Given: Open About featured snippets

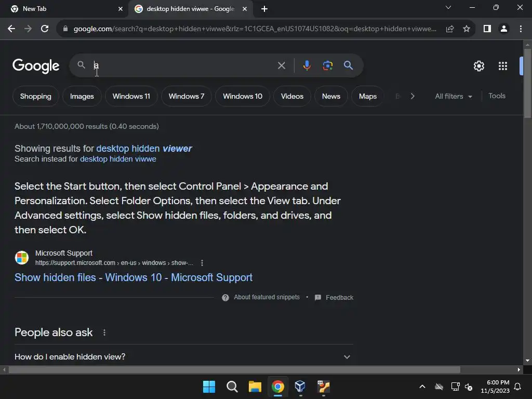Looking at the screenshot, I should (x=267, y=297).
